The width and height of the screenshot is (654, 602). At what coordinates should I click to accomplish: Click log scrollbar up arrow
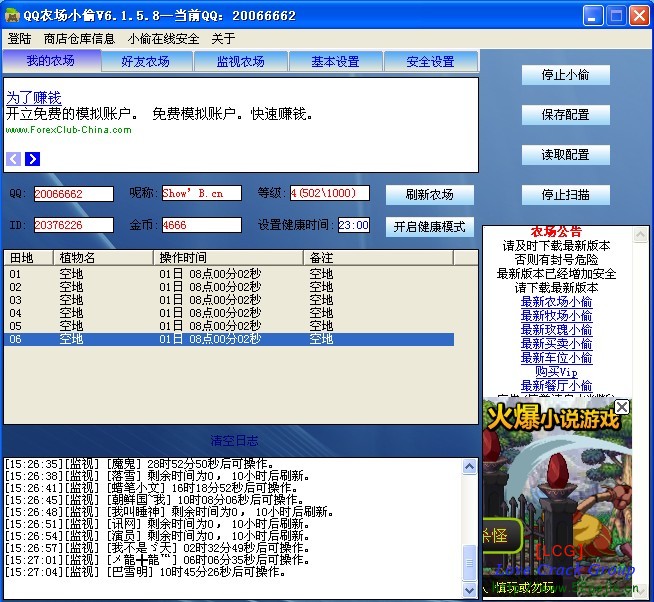click(470, 466)
